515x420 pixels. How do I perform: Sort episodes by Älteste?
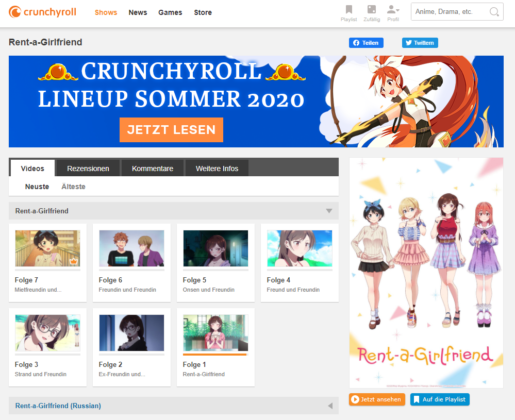73,187
